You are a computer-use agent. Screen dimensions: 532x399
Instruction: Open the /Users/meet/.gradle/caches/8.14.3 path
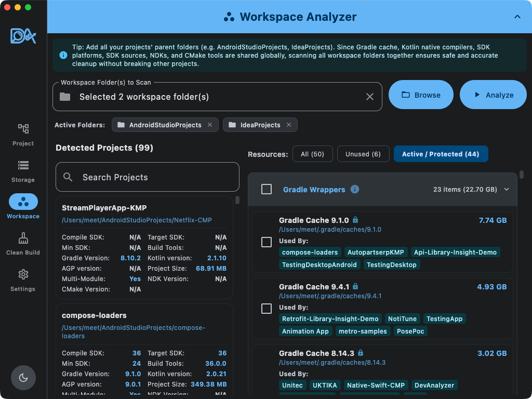pos(332,363)
